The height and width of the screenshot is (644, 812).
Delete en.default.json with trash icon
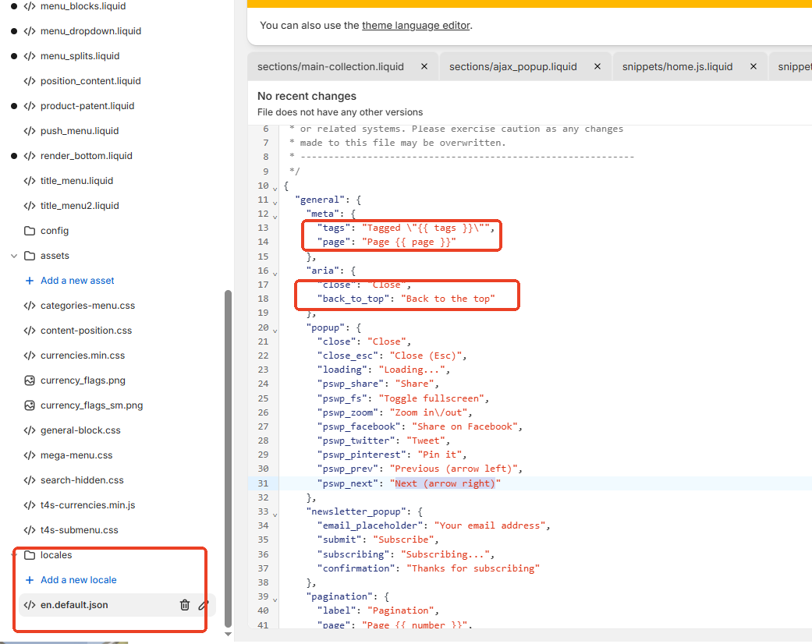(185, 605)
